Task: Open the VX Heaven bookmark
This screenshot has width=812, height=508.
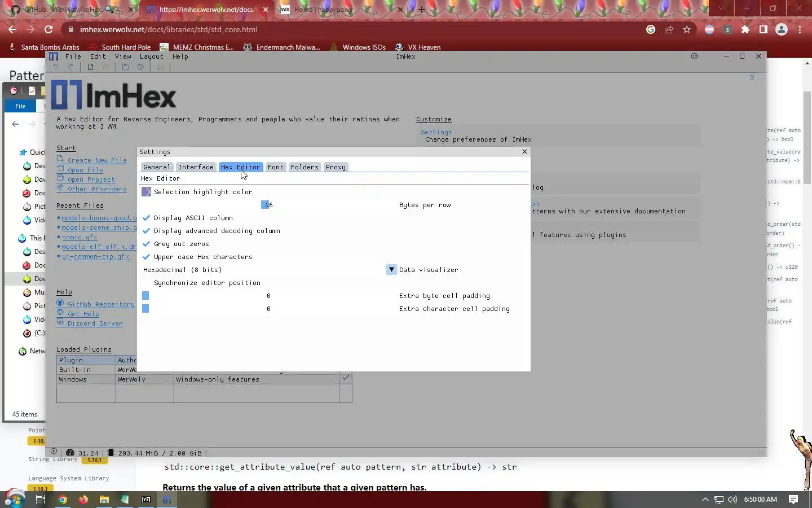Action: click(x=418, y=47)
